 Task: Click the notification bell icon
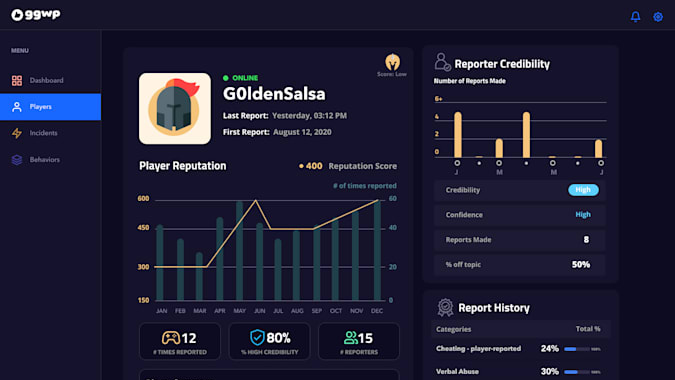[635, 17]
